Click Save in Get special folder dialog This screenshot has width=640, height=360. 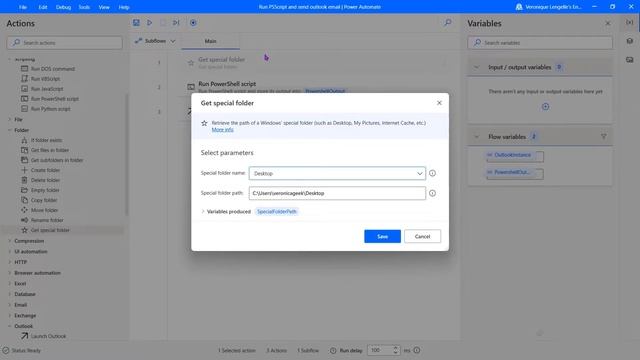tap(382, 236)
